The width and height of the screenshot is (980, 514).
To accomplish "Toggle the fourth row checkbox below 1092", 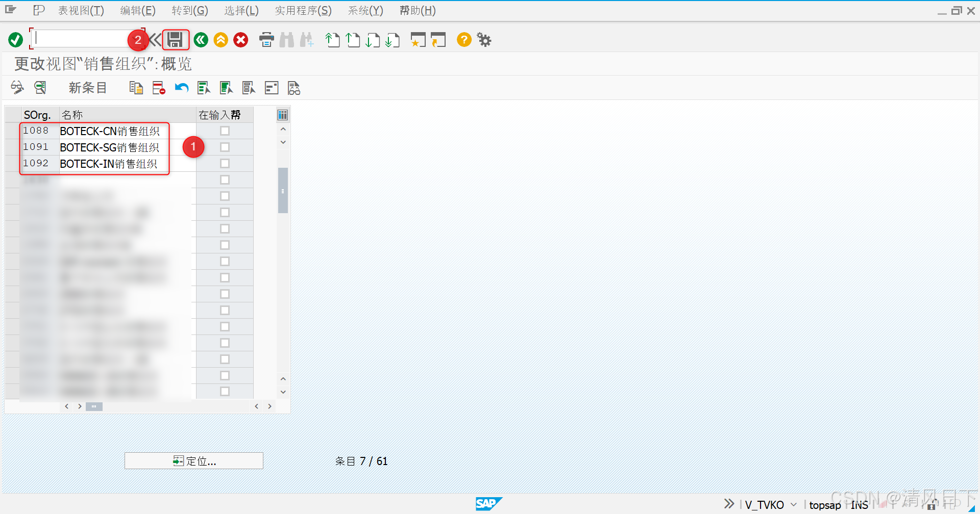I will [x=225, y=180].
